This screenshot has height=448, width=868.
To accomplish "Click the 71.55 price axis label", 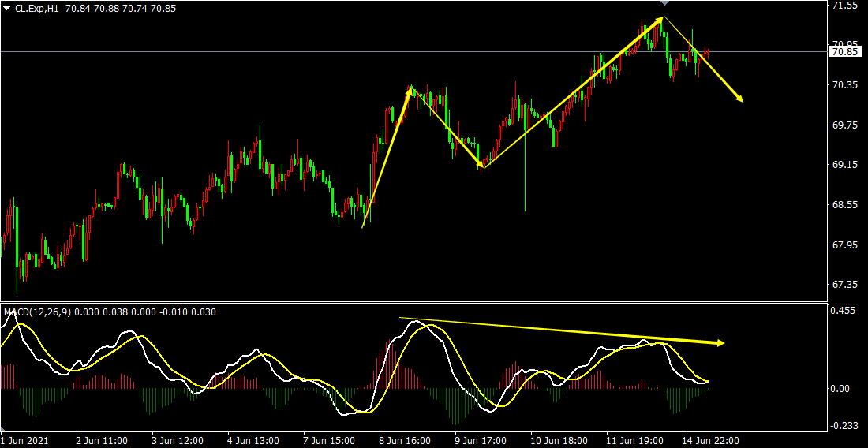I will 844,6.
